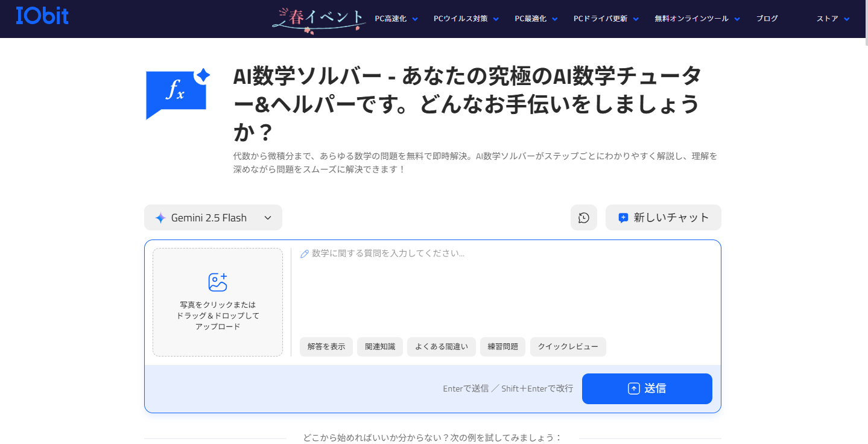Open the PCドライバ更新 menu
The width and height of the screenshot is (868, 444).
[606, 19]
